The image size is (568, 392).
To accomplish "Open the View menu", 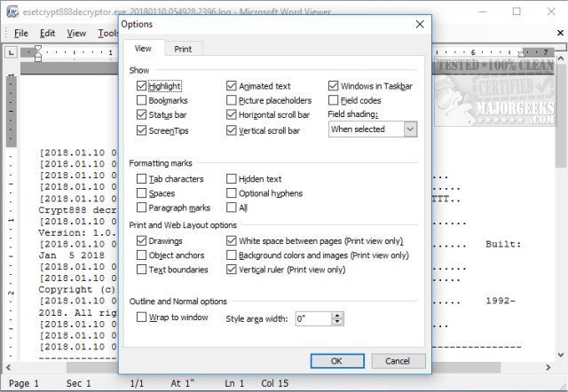I will [76, 34].
